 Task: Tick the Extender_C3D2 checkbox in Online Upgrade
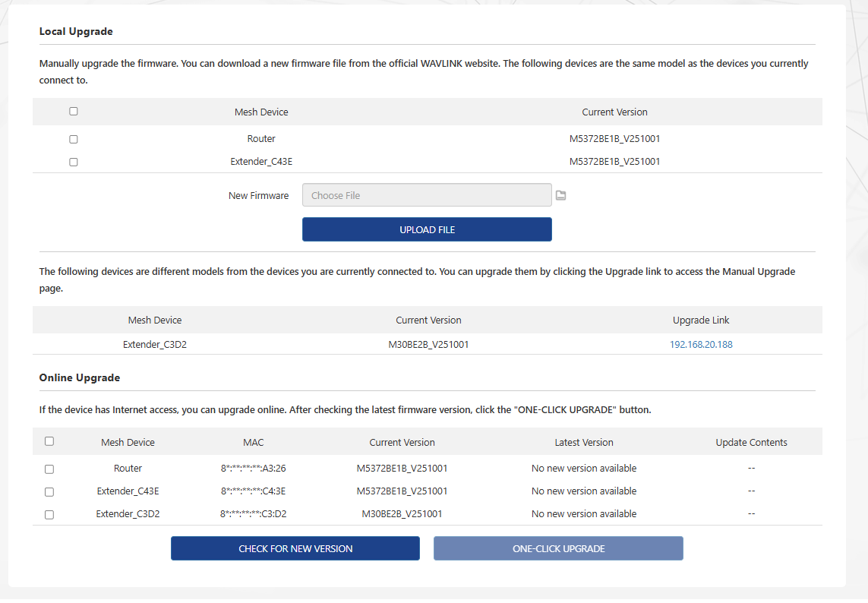49,515
